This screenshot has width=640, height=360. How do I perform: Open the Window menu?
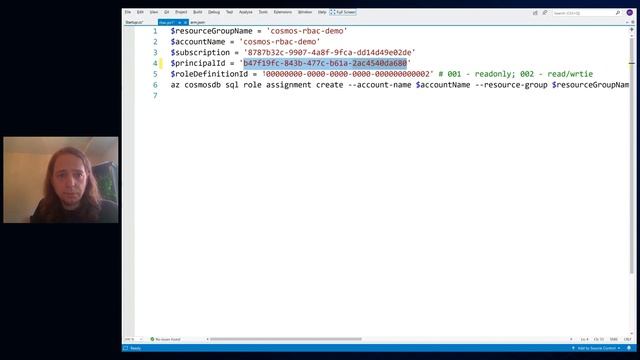point(305,12)
